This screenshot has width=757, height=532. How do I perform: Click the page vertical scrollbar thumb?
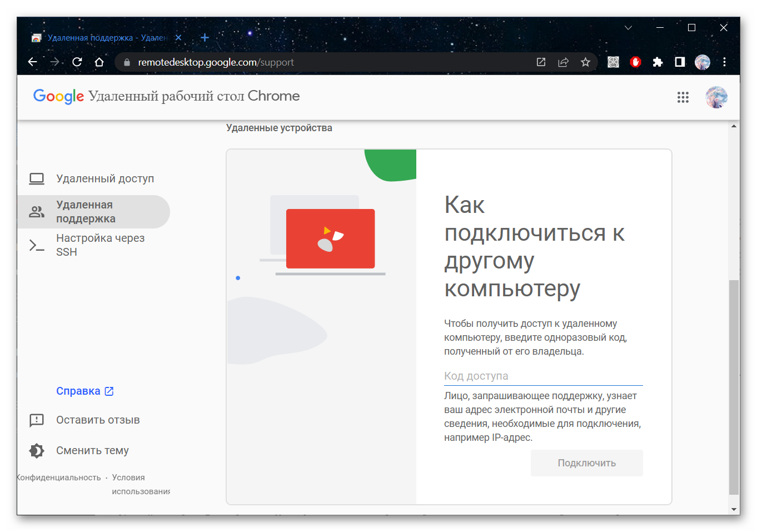pos(734,387)
